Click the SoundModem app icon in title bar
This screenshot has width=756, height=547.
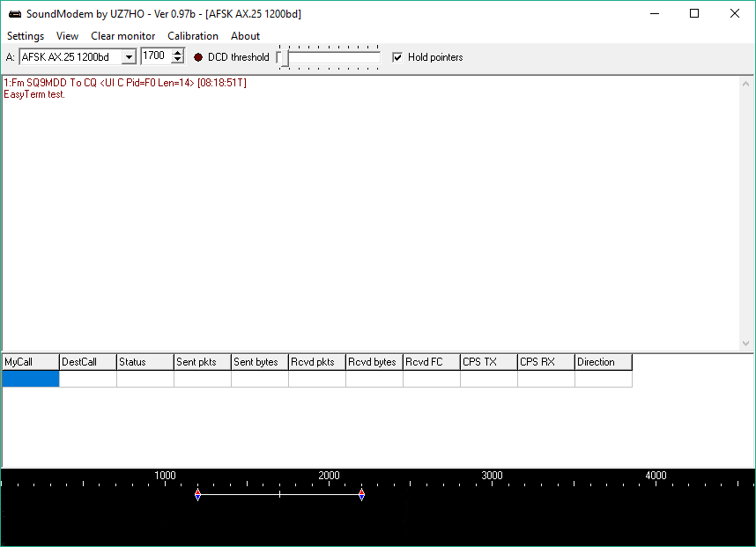pos(14,13)
